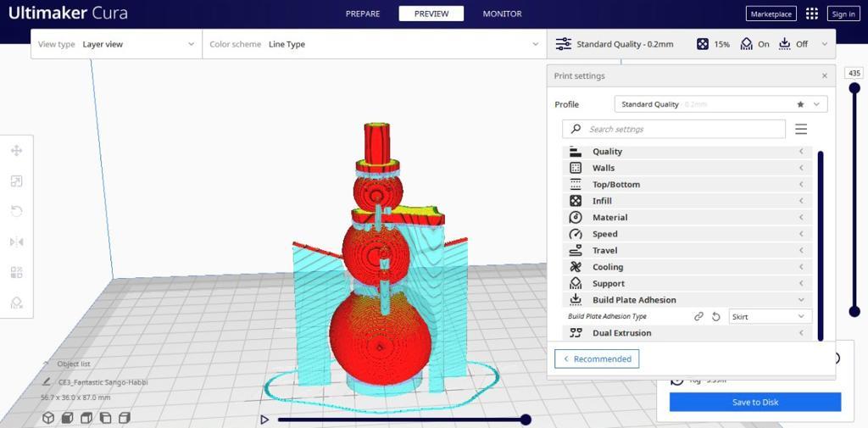The width and height of the screenshot is (868, 428).
Task: Select the Support Blocker tool
Action: (x=17, y=303)
